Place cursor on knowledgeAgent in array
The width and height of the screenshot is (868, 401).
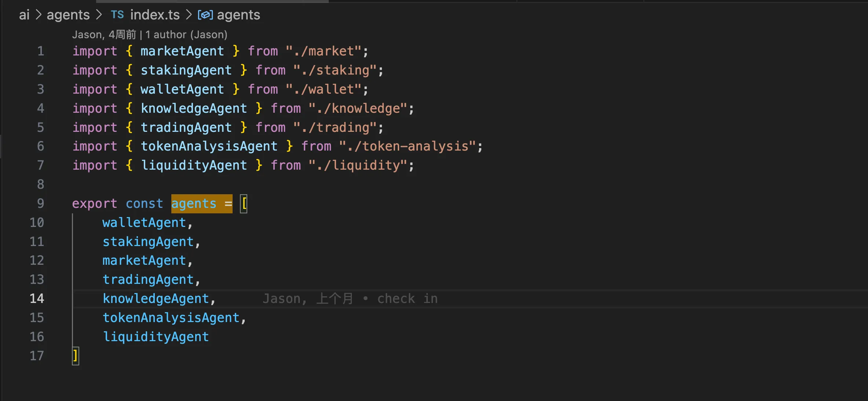click(x=156, y=299)
